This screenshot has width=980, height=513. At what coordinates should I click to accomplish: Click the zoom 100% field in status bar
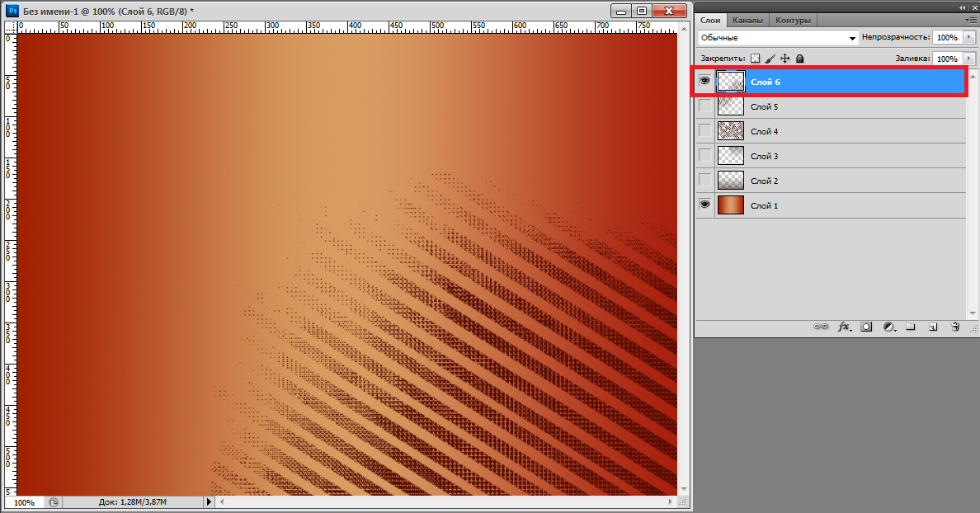(x=25, y=502)
